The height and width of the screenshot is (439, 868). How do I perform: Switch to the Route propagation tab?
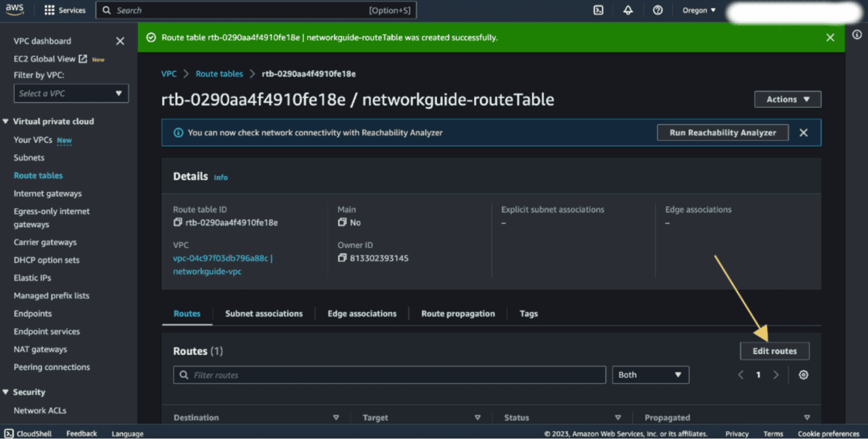point(458,314)
